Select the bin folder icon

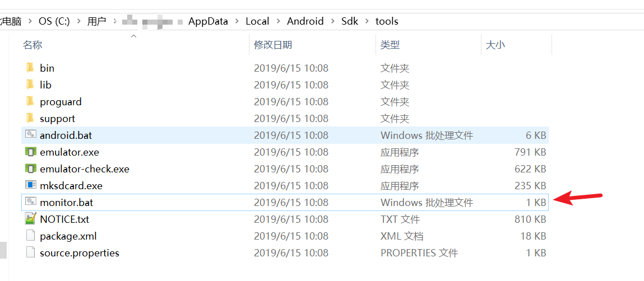click(x=30, y=68)
